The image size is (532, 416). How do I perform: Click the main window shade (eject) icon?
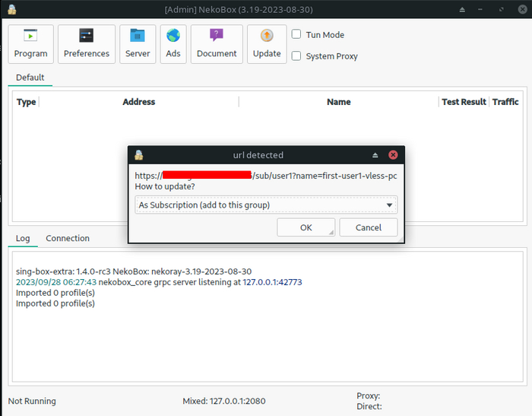(x=462, y=10)
